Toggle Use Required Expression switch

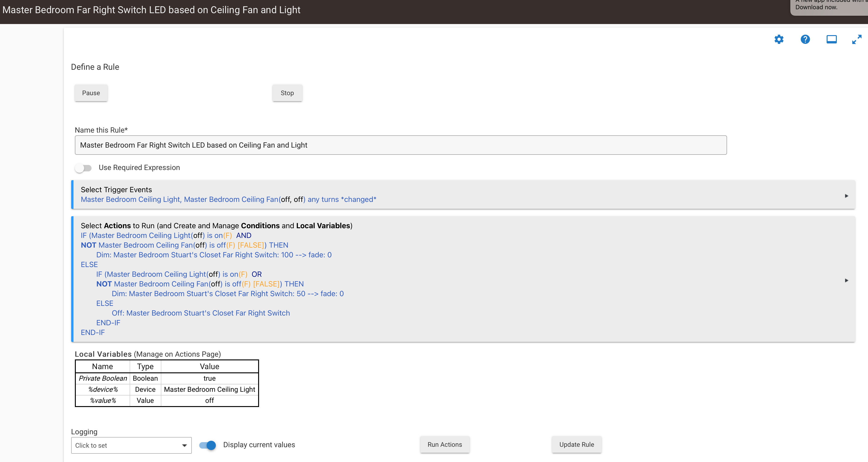click(x=83, y=168)
